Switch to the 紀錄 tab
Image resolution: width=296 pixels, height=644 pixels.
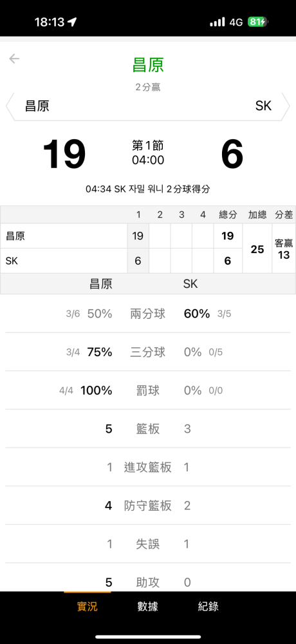[x=208, y=606]
